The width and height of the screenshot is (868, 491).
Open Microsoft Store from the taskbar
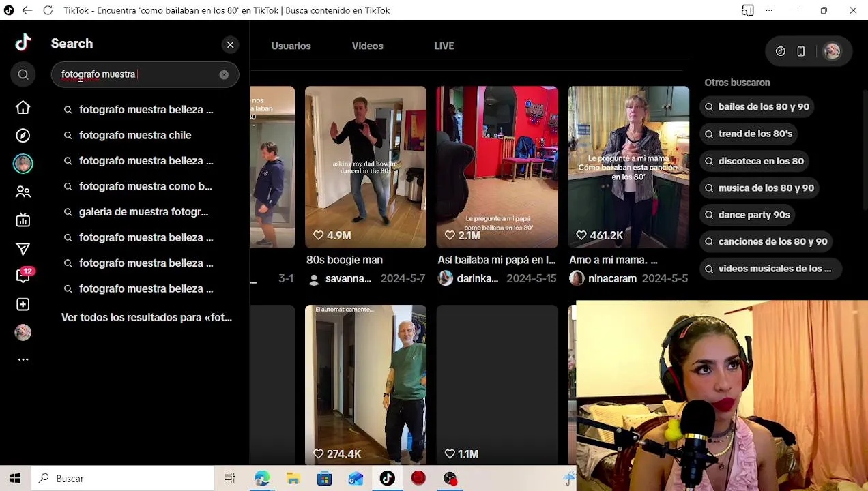(x=325, y=479)
